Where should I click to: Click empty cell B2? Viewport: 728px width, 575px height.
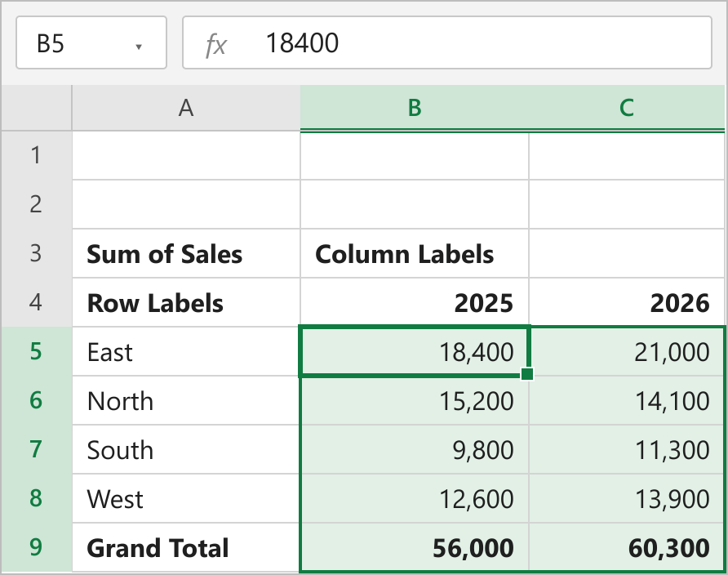[415, 204]
